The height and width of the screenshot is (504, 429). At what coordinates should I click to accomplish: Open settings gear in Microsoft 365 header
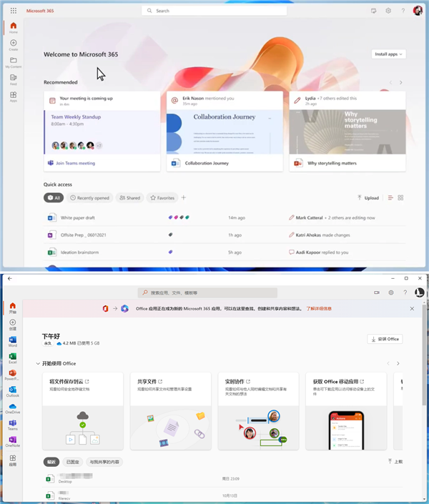[x=388, y=11]
